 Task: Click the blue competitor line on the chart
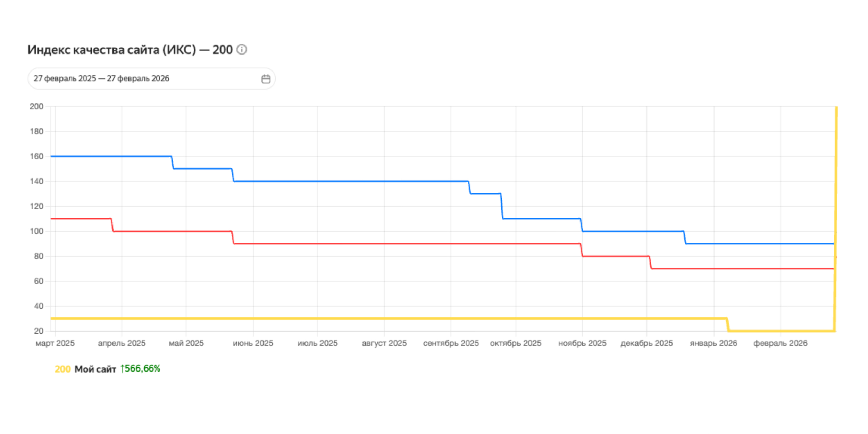pyautogui.click(x=347, y=181)
